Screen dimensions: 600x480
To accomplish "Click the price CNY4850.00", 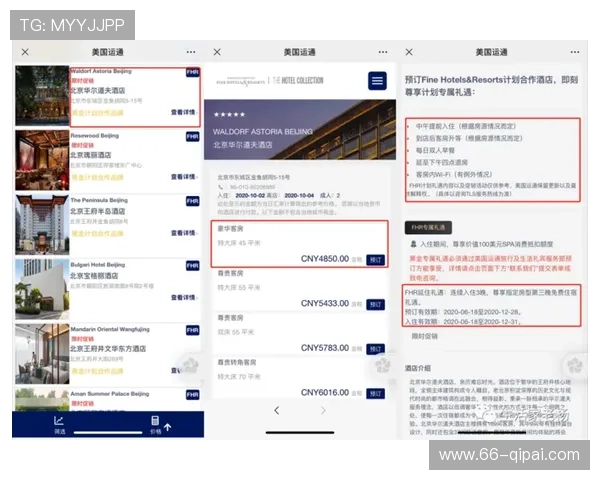I will tap(325, 259).
